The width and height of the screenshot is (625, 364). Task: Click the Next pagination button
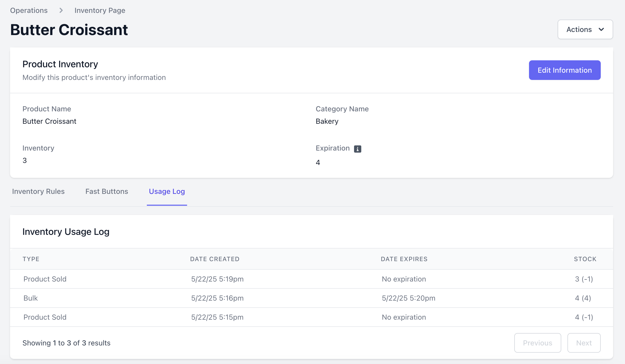click(584, 343)
